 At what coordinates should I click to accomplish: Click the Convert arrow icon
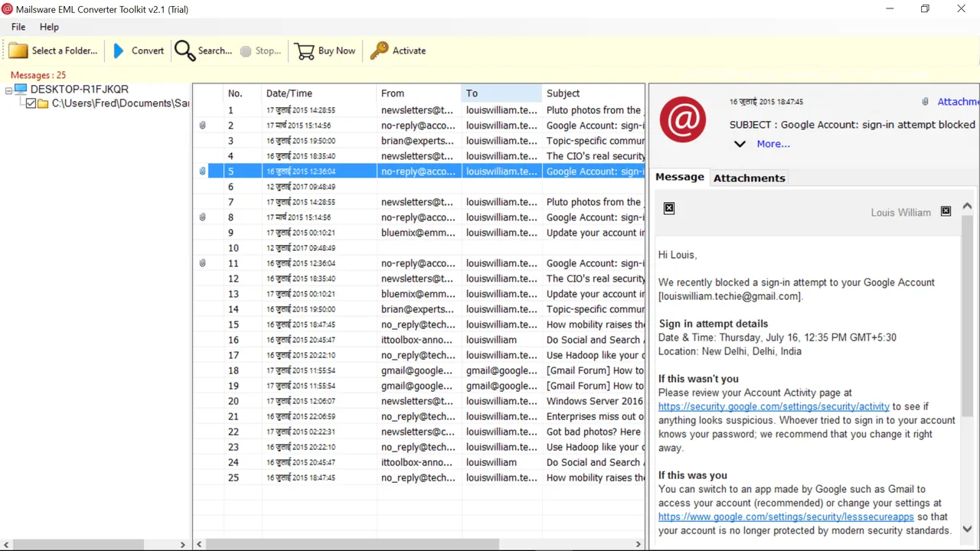[118, 51]
